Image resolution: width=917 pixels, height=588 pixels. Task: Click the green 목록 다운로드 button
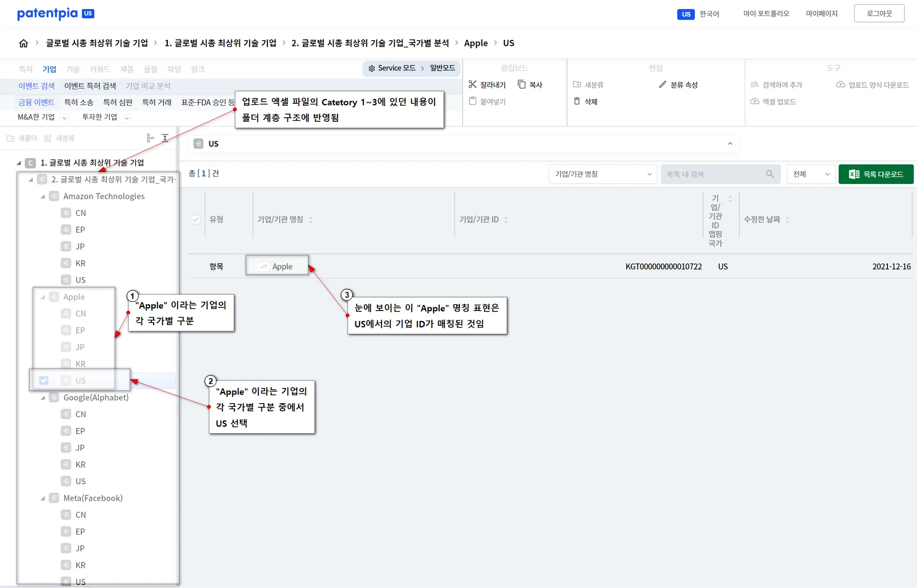click(876, 174)
